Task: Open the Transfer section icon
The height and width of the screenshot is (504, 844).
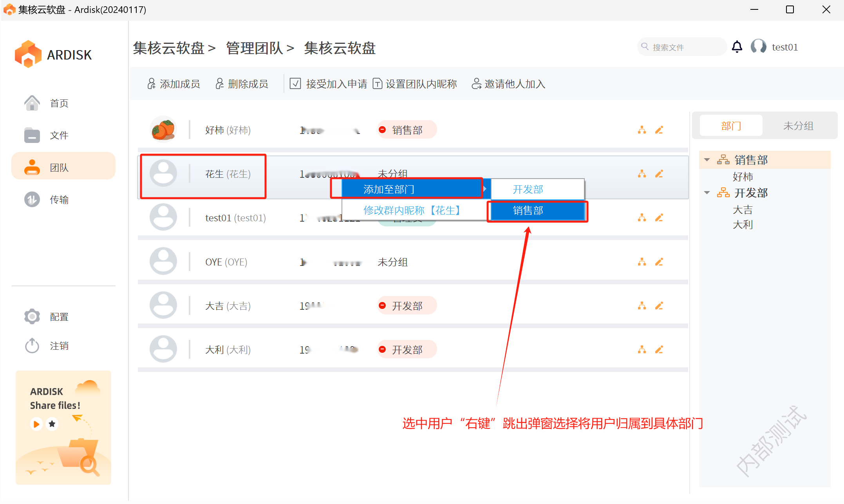Action: pos(32,199)
